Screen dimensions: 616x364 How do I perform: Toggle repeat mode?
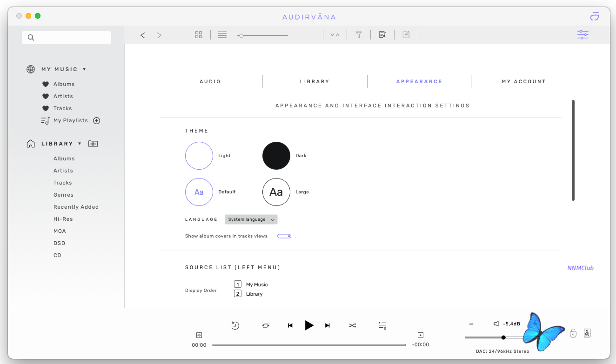266,326
